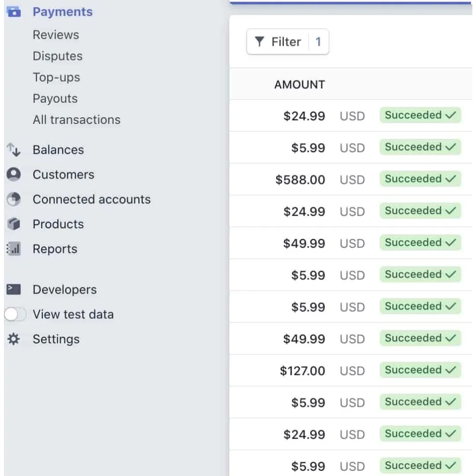Click the Settings gear icon
476x476 pixels.
point(14,339)
